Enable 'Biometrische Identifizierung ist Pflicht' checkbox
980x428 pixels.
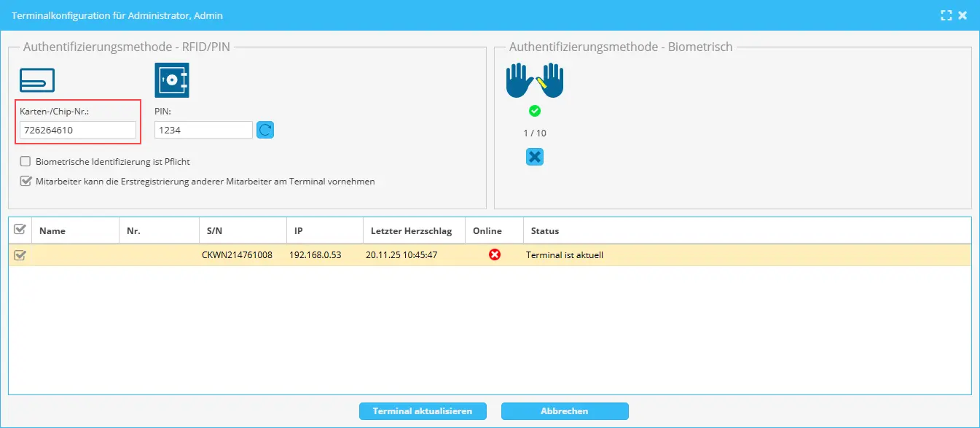26,162
